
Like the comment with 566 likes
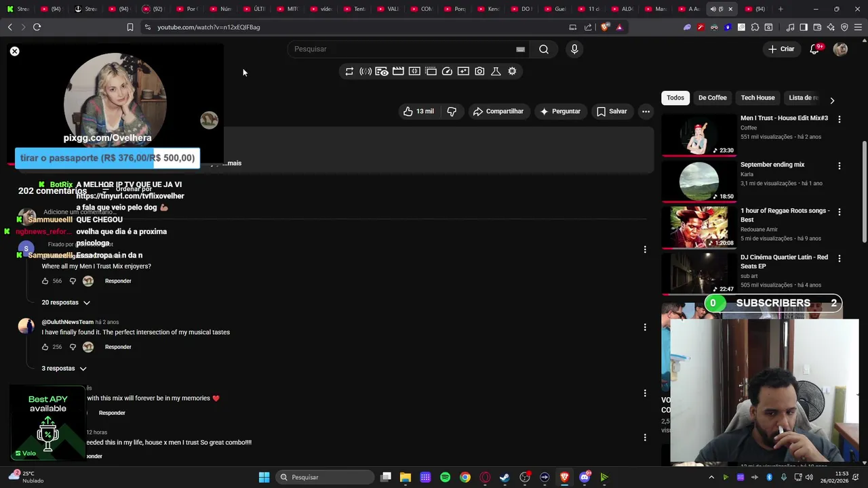45,281
